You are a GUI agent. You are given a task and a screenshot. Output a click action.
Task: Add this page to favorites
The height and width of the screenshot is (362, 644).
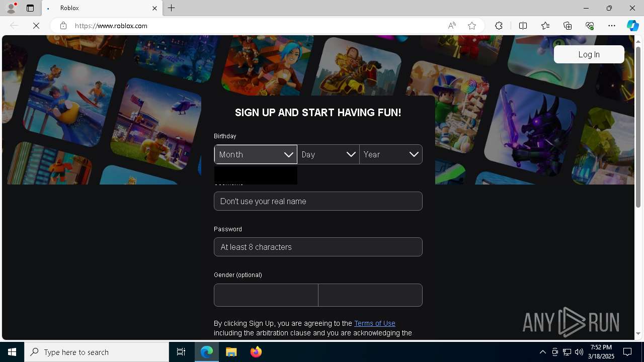(x=472, y=26)
